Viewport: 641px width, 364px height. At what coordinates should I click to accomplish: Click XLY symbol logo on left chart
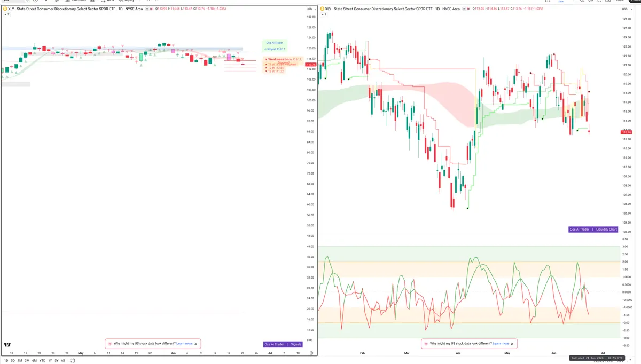pyautogui.click(x=5, y=9)
